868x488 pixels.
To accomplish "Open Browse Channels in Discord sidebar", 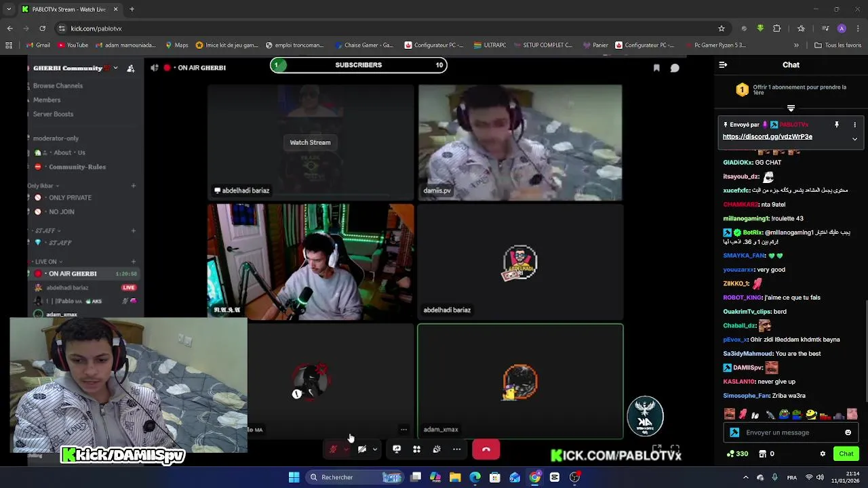I will click(58, 86).
